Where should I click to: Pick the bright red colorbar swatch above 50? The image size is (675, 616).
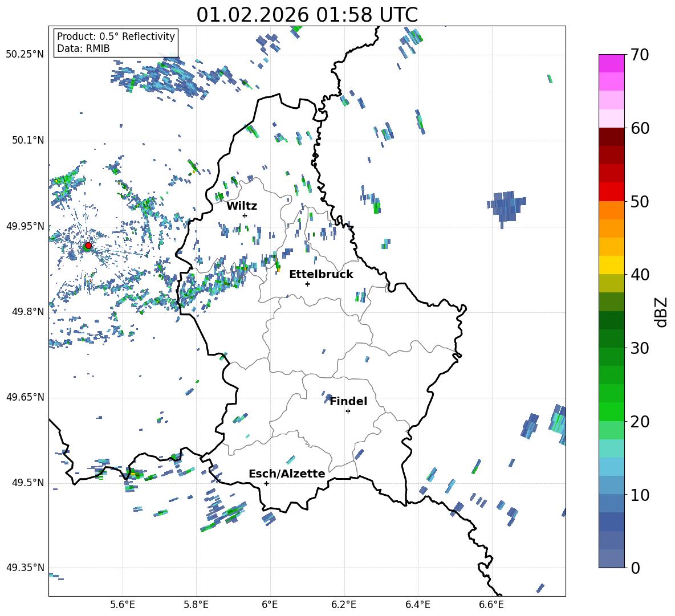[611, 191]
